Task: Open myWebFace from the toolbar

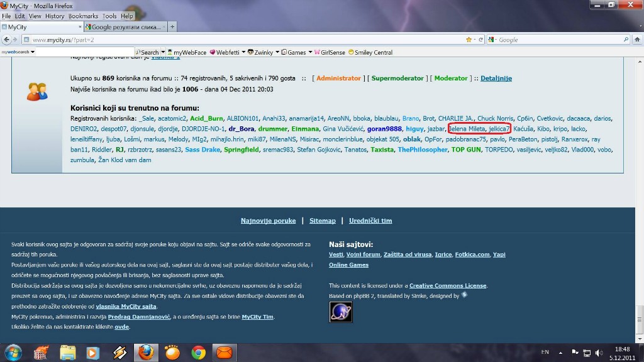Action: pos(187,53)
